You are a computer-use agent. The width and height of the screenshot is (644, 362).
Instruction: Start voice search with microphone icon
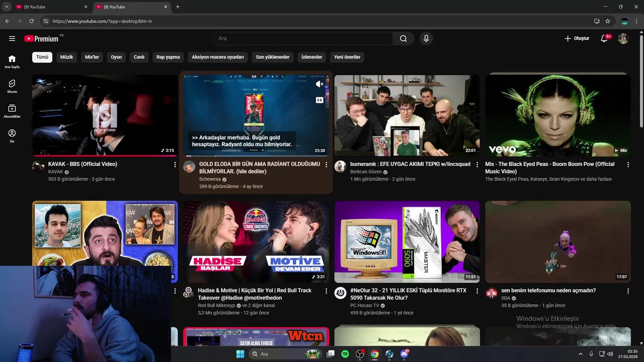(x=426, y=39)
